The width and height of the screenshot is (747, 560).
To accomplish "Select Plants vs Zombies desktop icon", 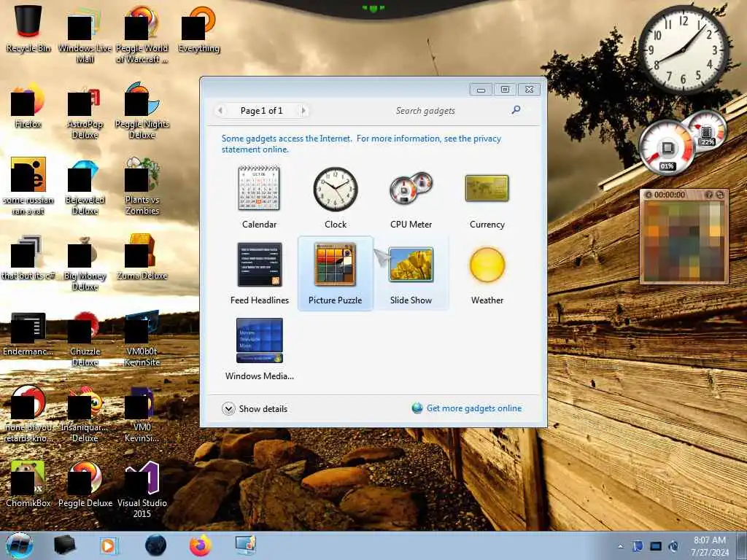I will (142, 187).
